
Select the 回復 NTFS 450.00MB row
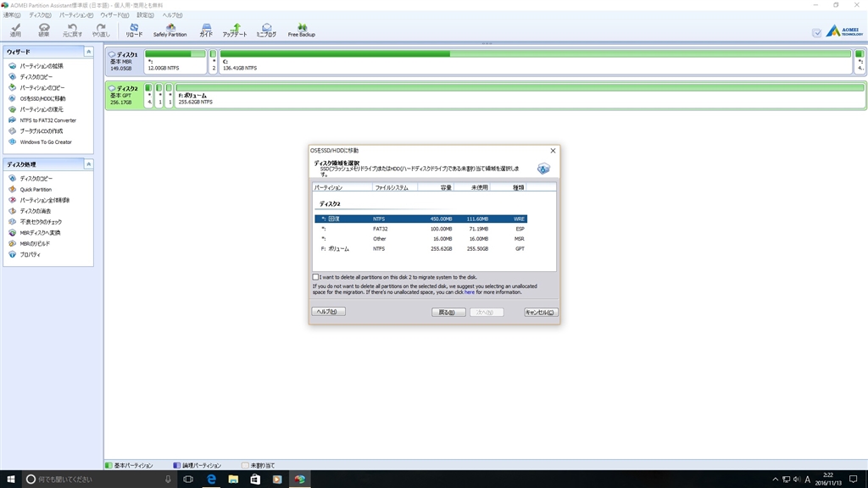(420, 219)
